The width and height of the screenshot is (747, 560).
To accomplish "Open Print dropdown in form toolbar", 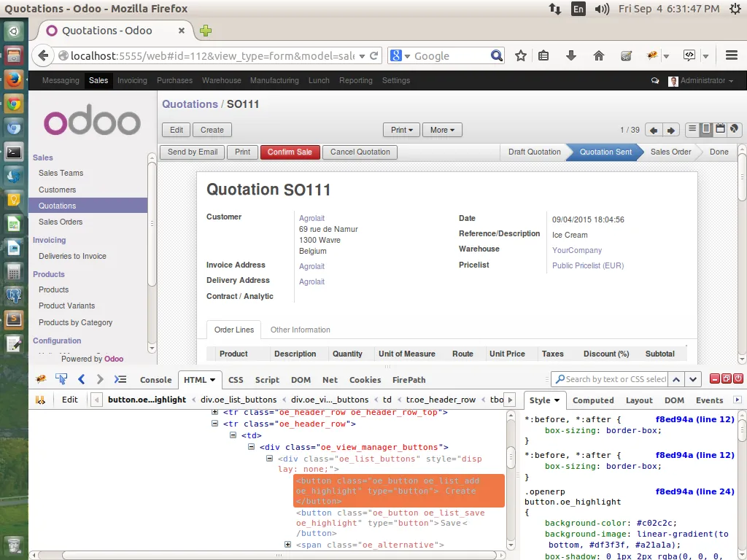I will 402,130.
